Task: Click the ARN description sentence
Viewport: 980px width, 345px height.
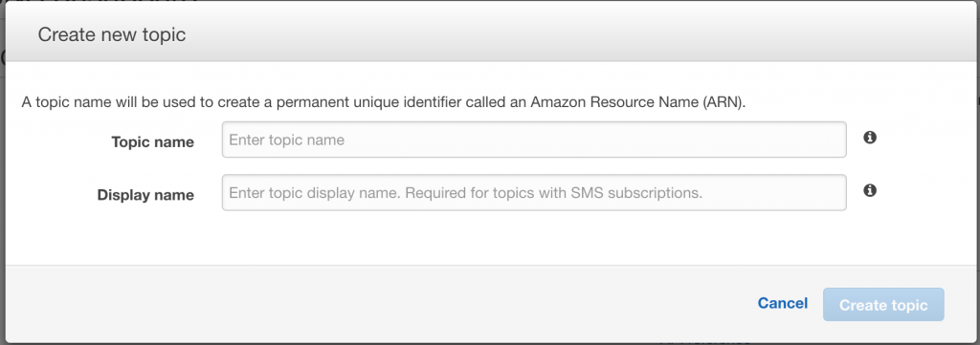Action: [384, 102]
